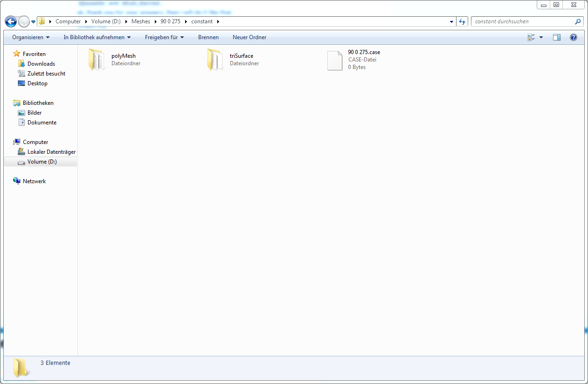Open Desktop in the navigation pane

[37, 83]
